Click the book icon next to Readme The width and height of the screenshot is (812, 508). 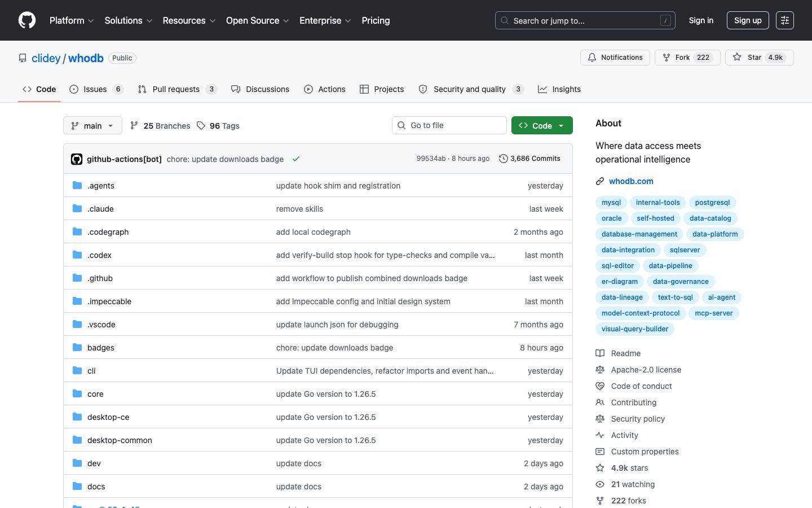pos(600,353)
